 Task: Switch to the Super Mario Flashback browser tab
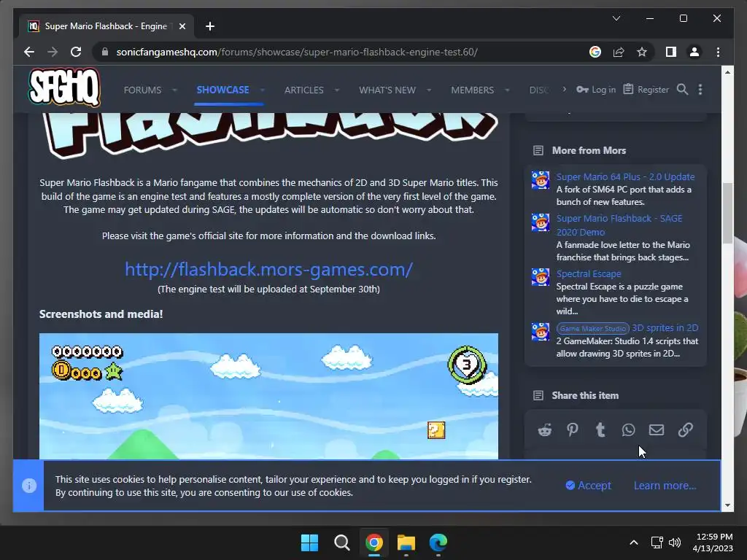click(106, 26)
